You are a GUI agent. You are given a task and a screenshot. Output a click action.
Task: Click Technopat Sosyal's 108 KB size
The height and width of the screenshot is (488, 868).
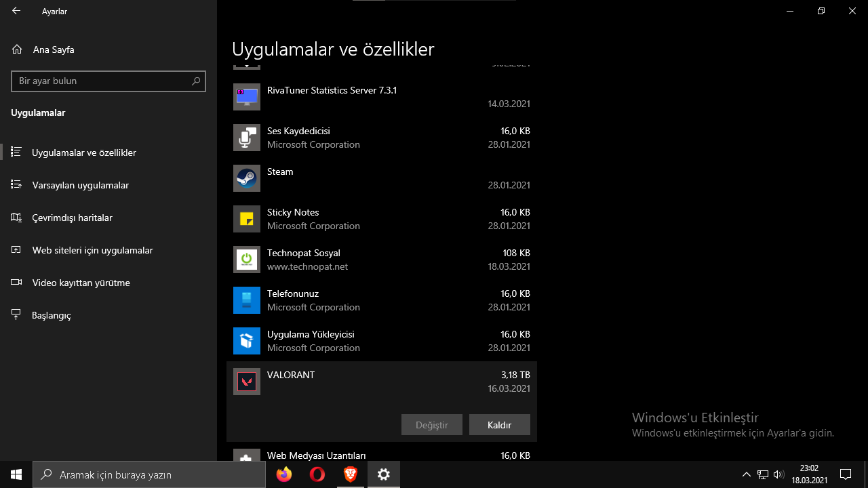click(x=516, y=253)
